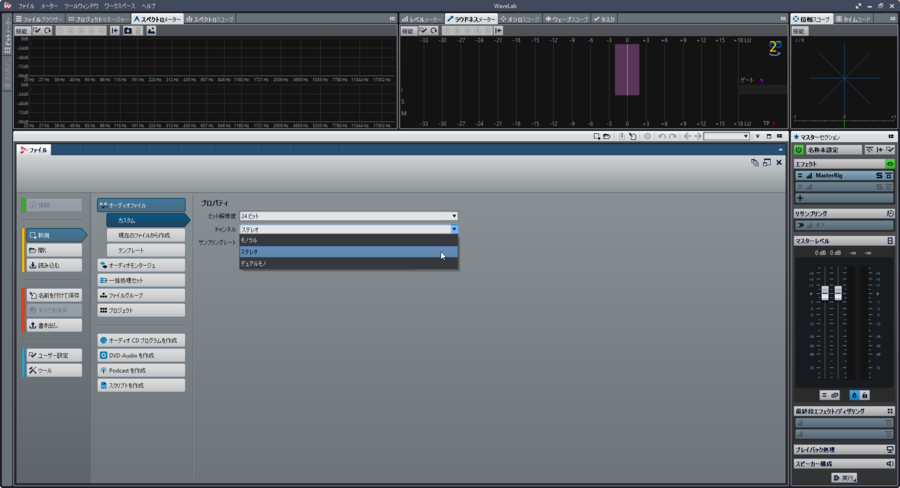This screenshot has width=900, height=488.
Task: Choose デュアルモノ channel option
Action: pos(348,264)
